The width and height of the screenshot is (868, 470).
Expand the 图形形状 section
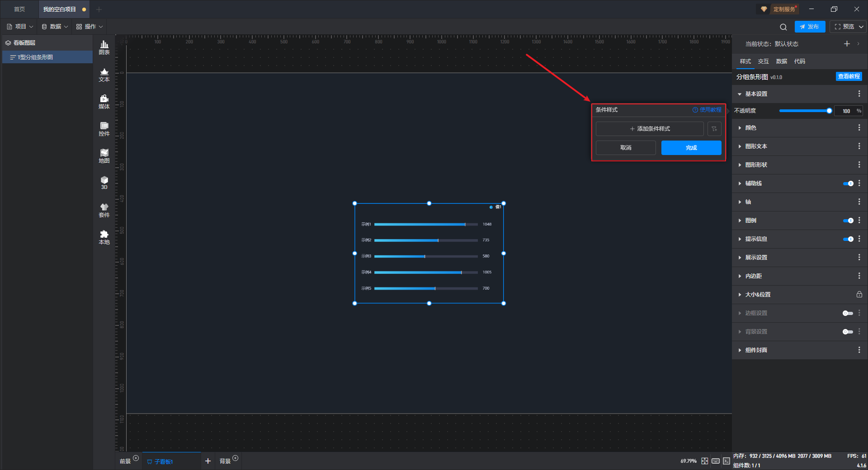740,165
